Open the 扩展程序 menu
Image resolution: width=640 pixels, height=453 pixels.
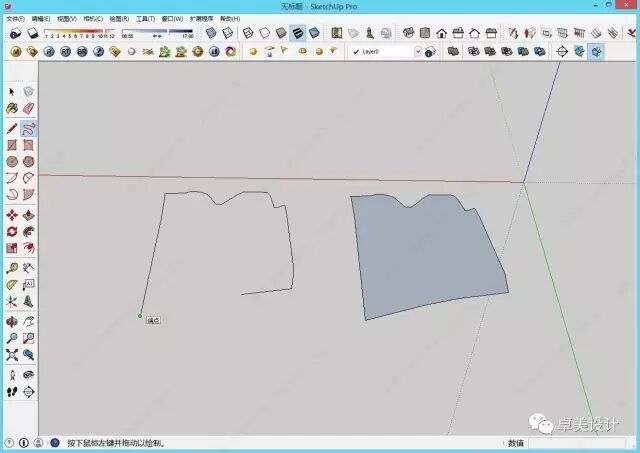coord(201,19)
